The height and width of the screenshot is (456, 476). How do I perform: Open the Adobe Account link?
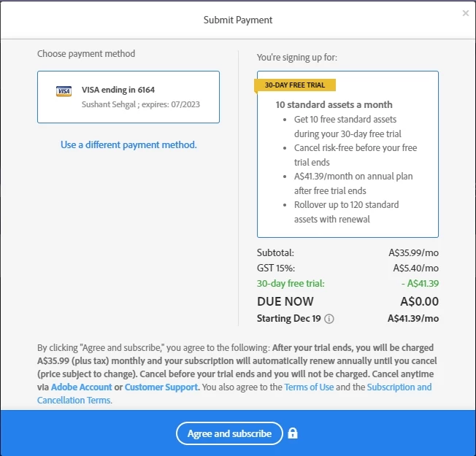pyautogui.click(x=81, y=387)
